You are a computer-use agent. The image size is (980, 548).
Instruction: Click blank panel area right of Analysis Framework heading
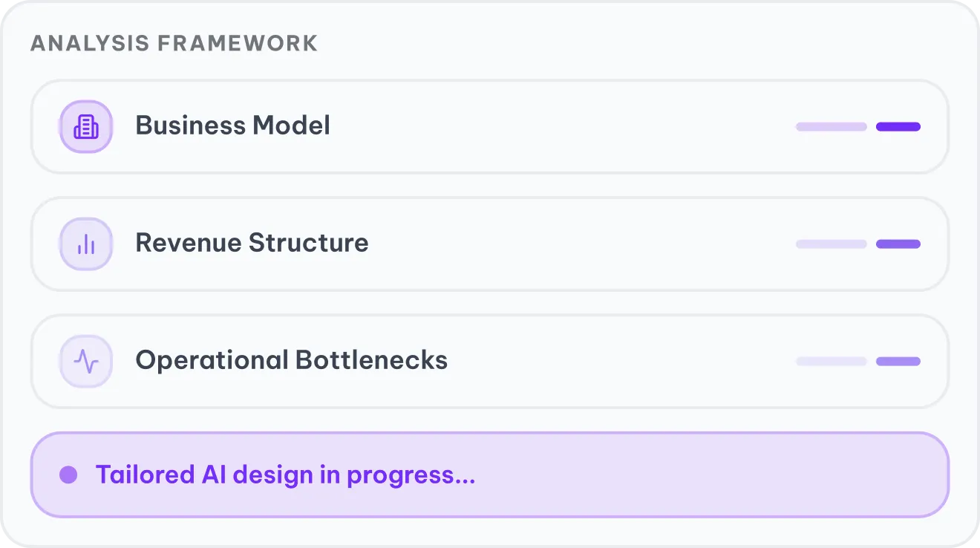click(631, 43)
